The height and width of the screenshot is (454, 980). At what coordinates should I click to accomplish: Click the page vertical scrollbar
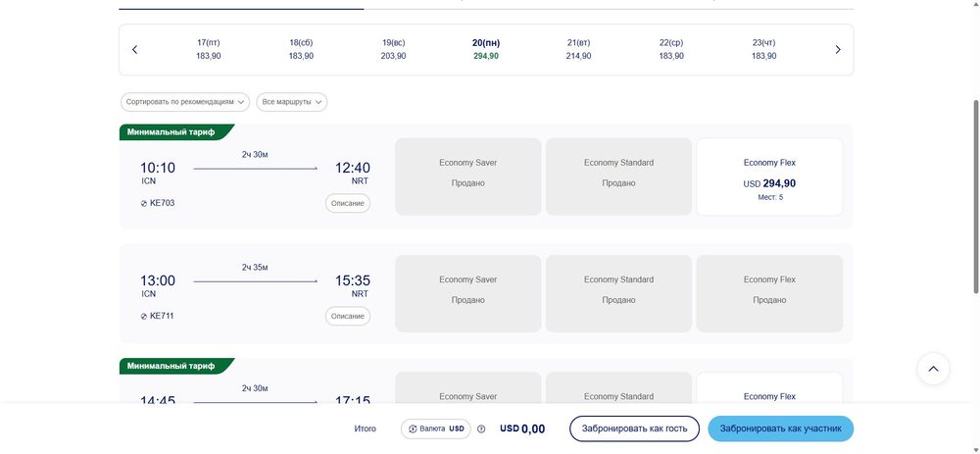[x=976, y=196]
